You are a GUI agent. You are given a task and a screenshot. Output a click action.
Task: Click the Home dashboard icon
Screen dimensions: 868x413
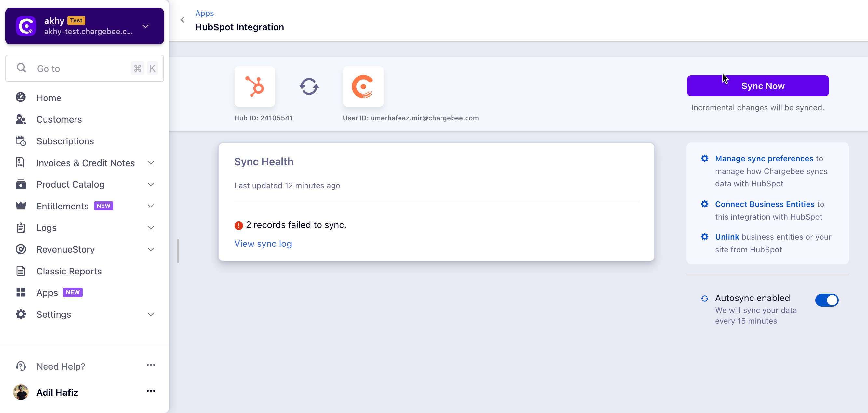tap(20, 97)
